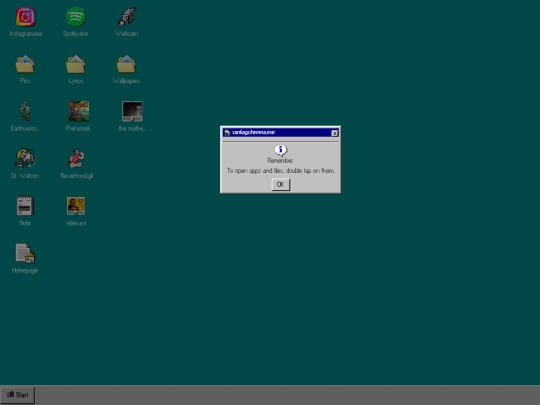Close the santiagoherrera.exe dialog

(x=334, y=133)
